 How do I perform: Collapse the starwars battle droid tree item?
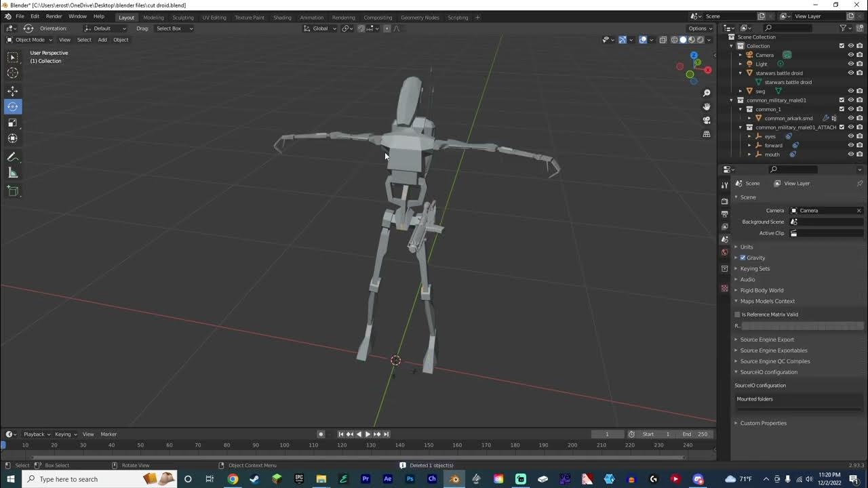click(741, 73)
